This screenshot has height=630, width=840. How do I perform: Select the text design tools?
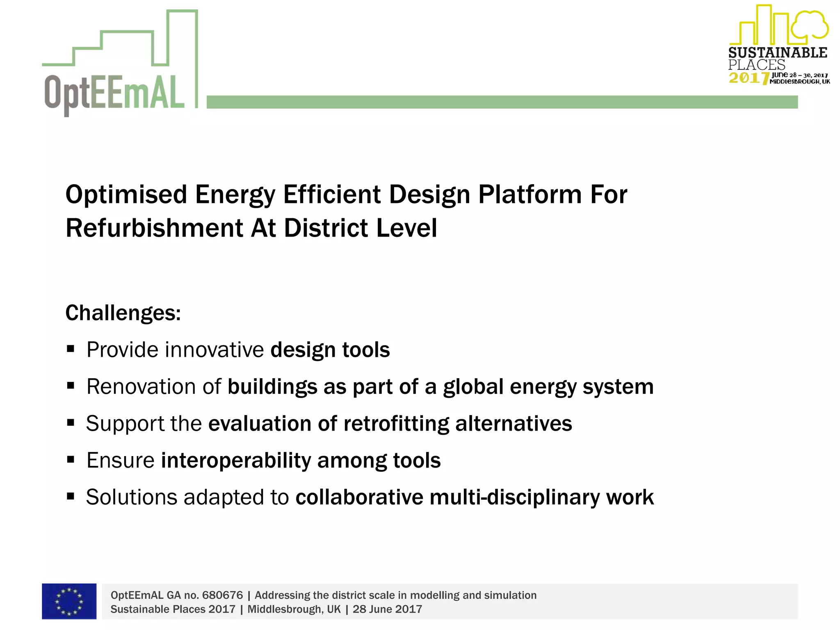pos(330,350)
